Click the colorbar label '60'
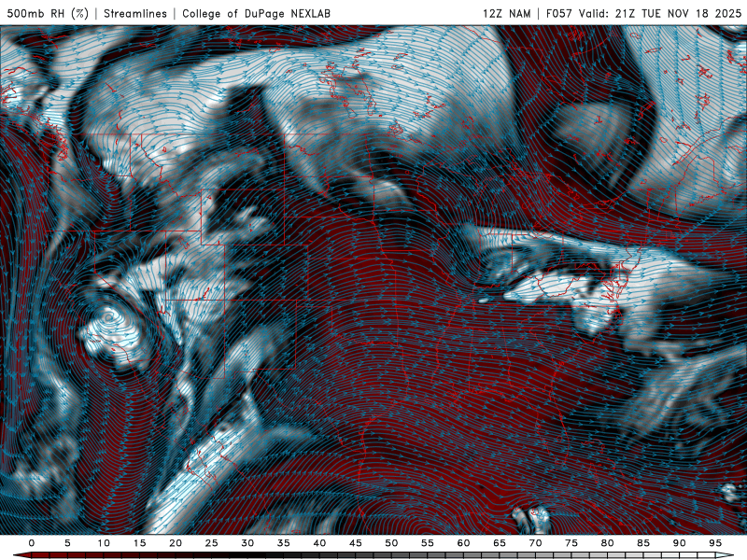747x560 pixels. tap(463, 543)
